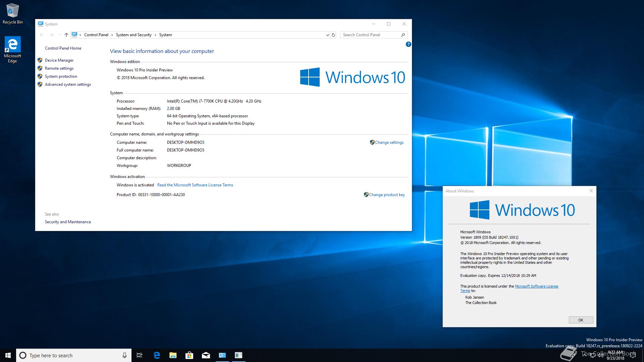Expand the address bar history dropdown
Screen dimensions: 644x362
pyautogui.click(x=327, y=35)
